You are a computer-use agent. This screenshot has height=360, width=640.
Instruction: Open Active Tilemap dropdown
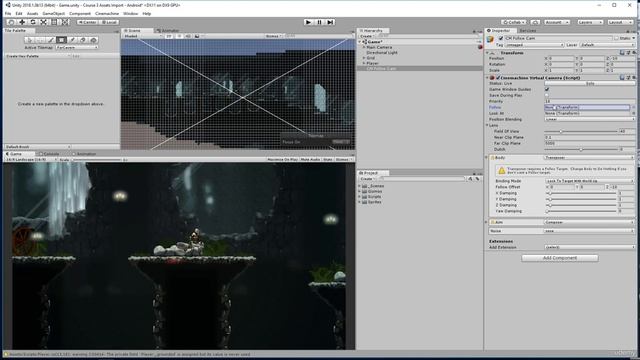pyautogui.click(x=77, y=47)
